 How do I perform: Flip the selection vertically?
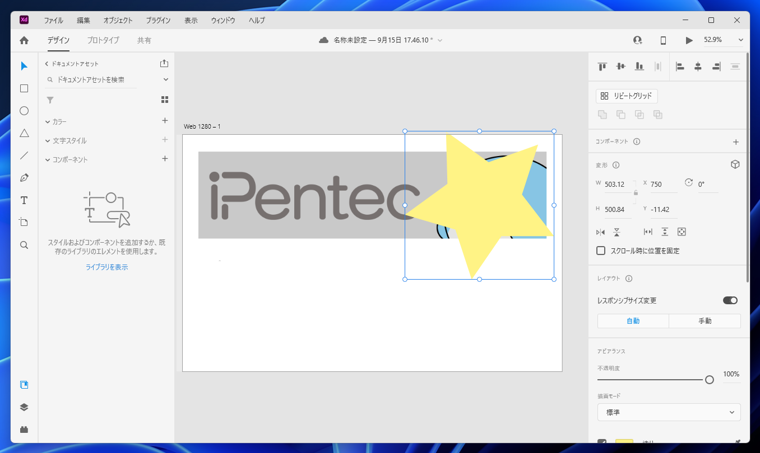click(617, 232)
